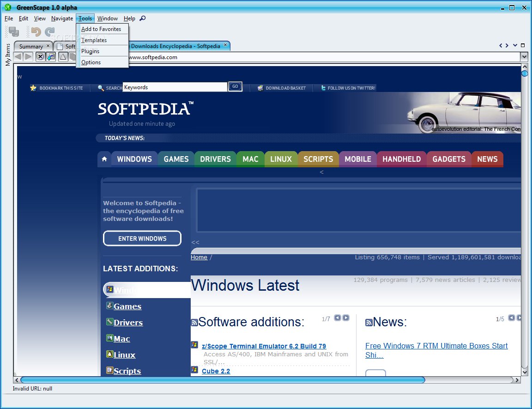Click the ENTER WINDOWS button
Viewport: 532px width, 409px height.
pyautogui.click(x=142, y=238)
